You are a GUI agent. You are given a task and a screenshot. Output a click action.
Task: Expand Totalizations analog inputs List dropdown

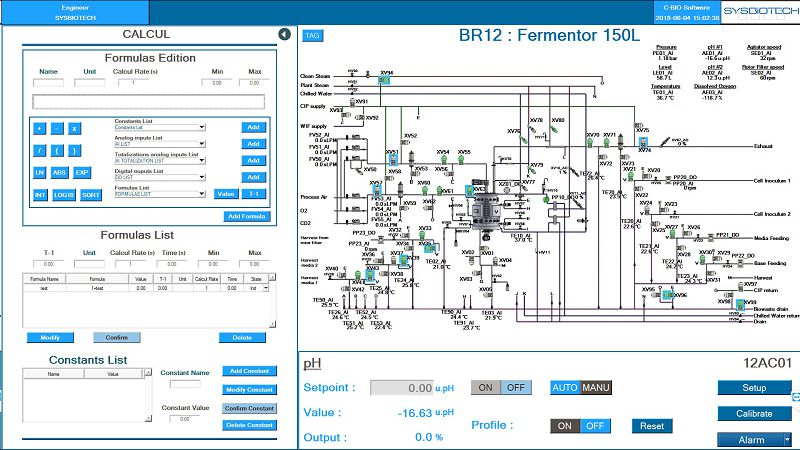pyautogui.click(x=202, y=160)
